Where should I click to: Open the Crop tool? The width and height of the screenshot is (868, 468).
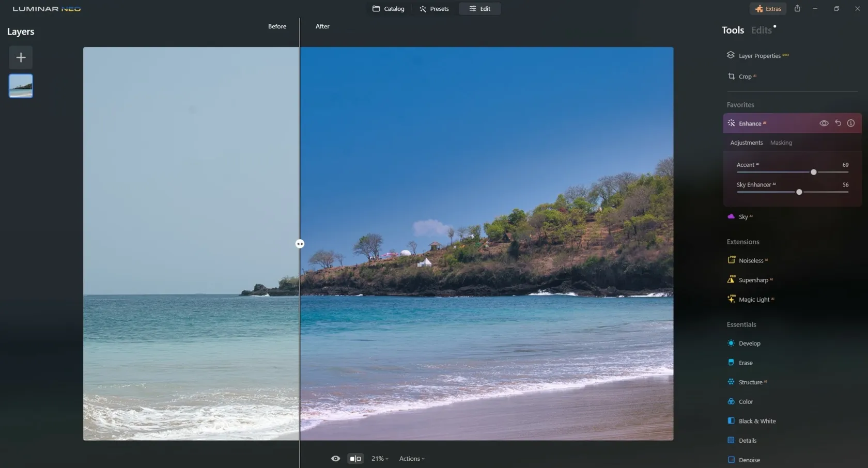coord(745,76)
